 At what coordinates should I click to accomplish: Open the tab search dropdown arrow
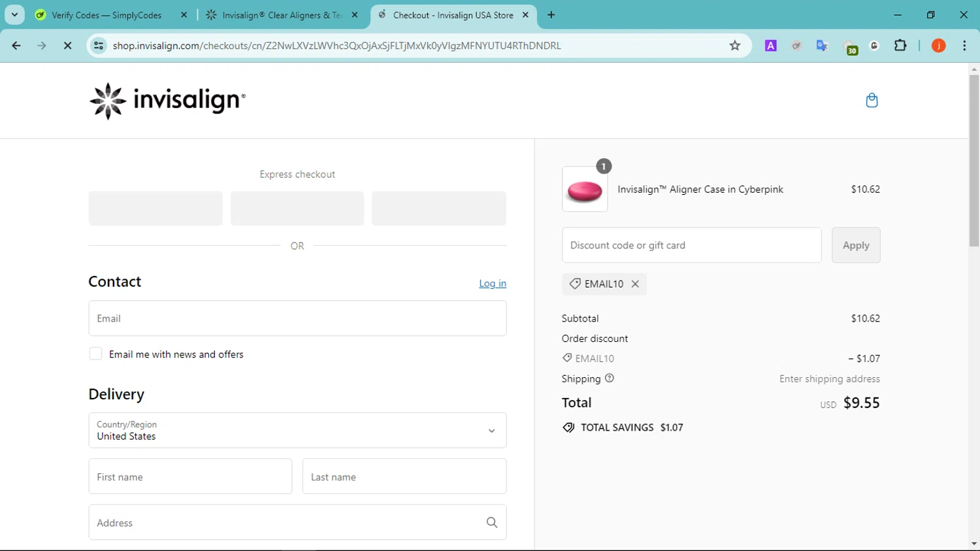click(14, 14)
